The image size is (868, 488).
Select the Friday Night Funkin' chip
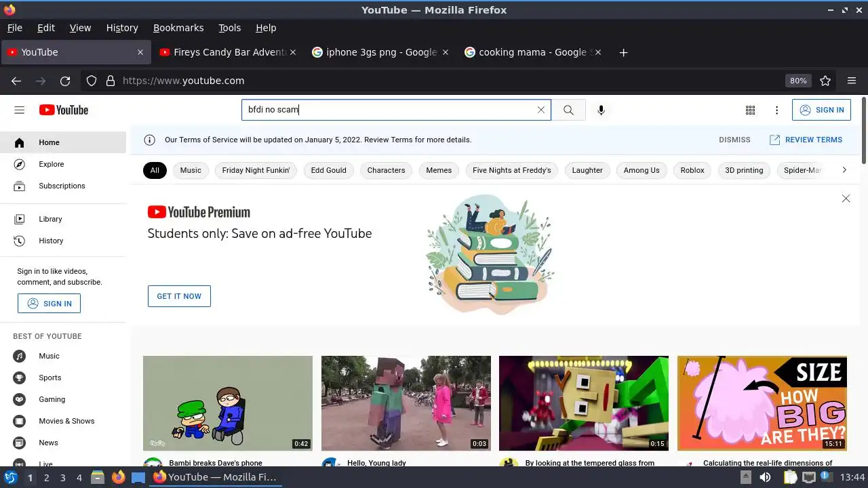[256, 170]
